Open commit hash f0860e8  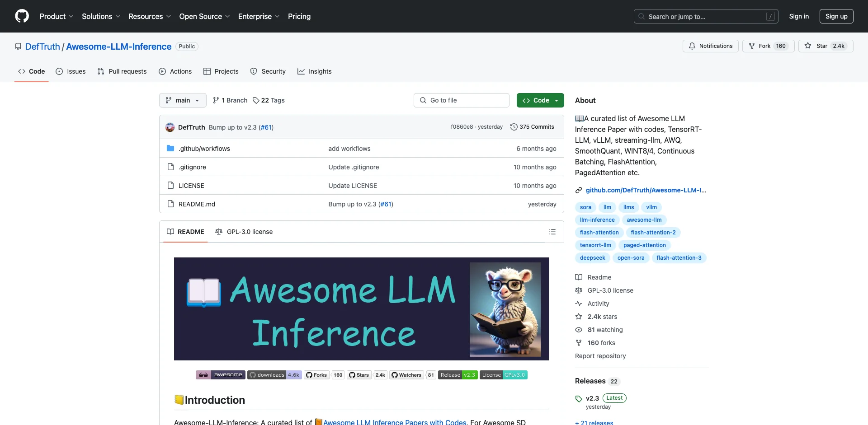[462, 127]
